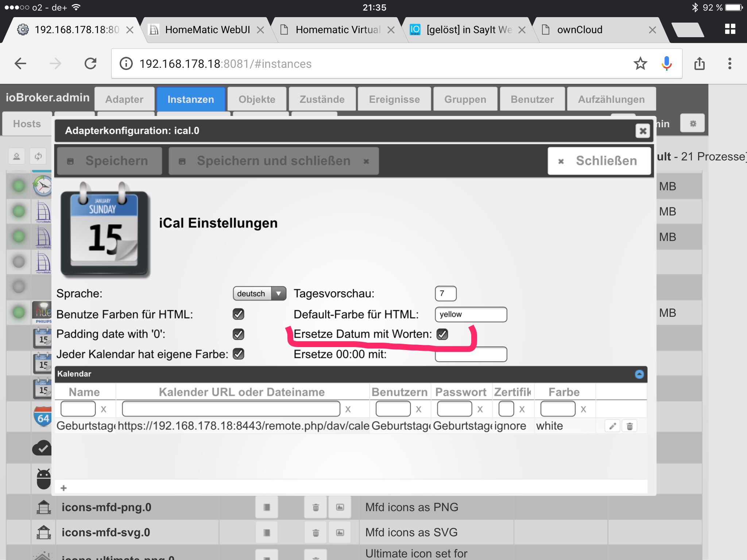Collapse the Kalendar table with the blue arrow
The height and width of the screenshot is (560, 747).
point(639,374)
